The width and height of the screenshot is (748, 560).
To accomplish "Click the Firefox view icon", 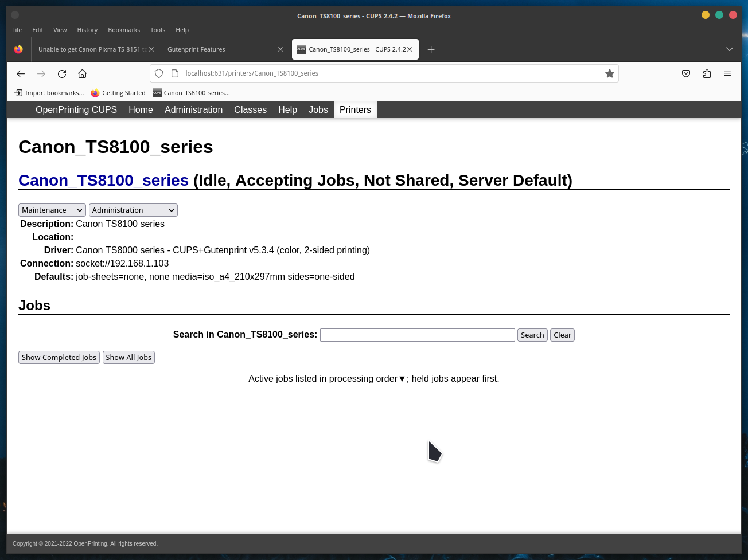I will 18,49.
